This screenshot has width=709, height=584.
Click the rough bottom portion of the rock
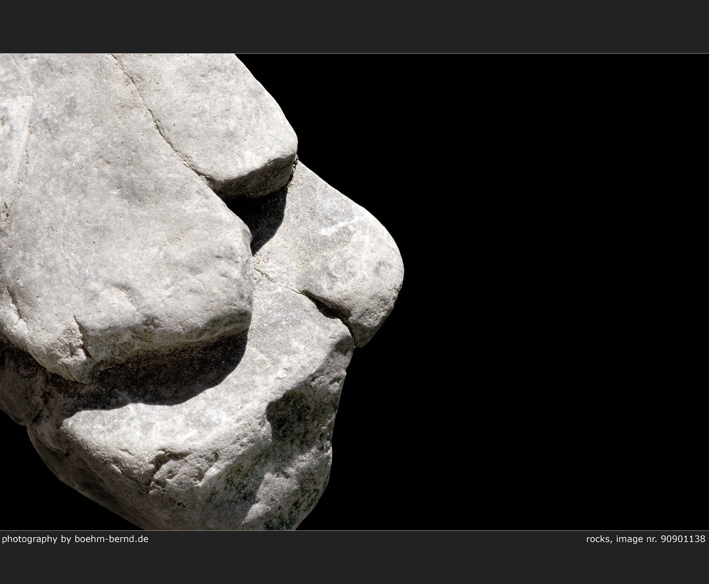coord(200,470)
